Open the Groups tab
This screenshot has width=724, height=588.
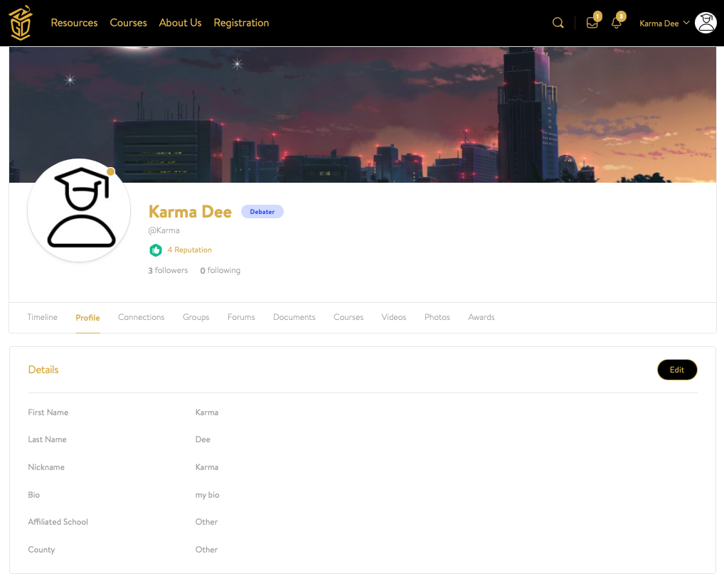pyautogui.click(x=196, y=317)
